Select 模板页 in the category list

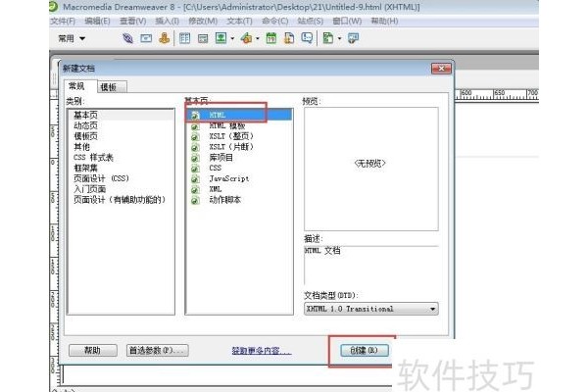click(121, 136)
